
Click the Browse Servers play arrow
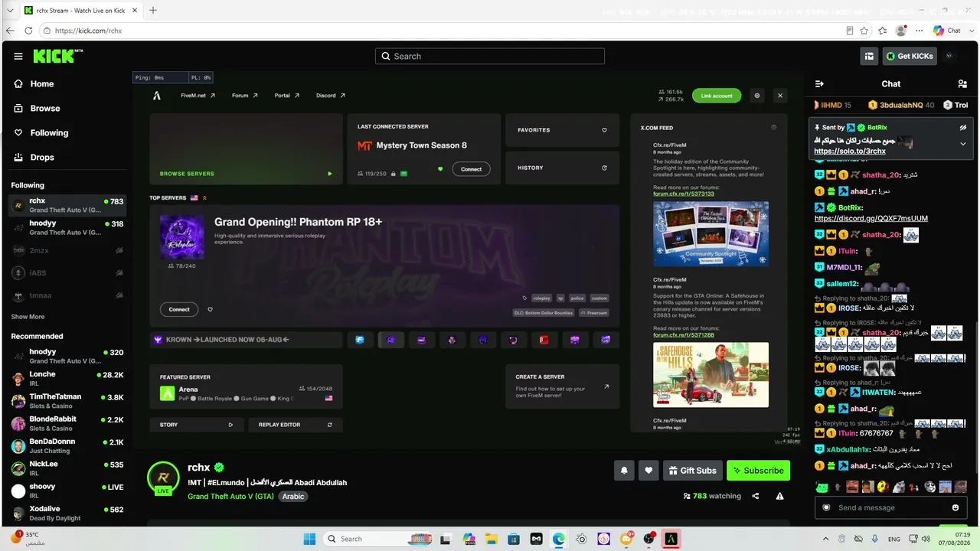click(x=330, y=174)
